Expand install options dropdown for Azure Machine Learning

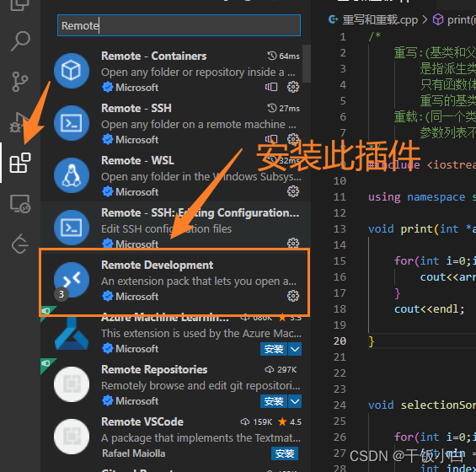coord(295,349)
